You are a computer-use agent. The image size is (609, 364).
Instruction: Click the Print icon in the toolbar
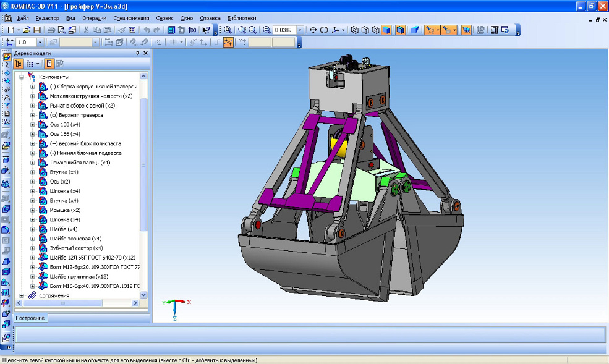pos(51,30)
